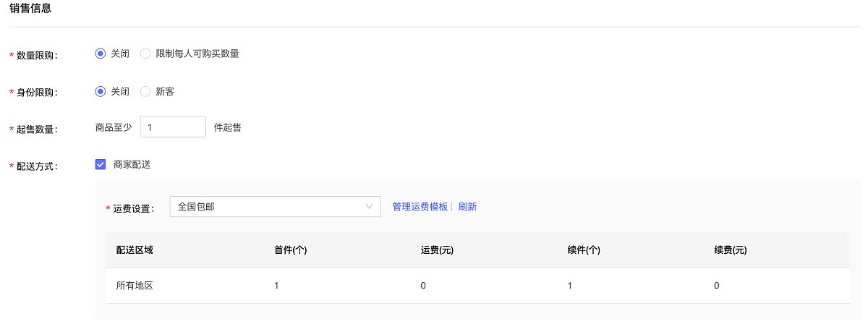Click the 首件(个) column header

(291, 250)
